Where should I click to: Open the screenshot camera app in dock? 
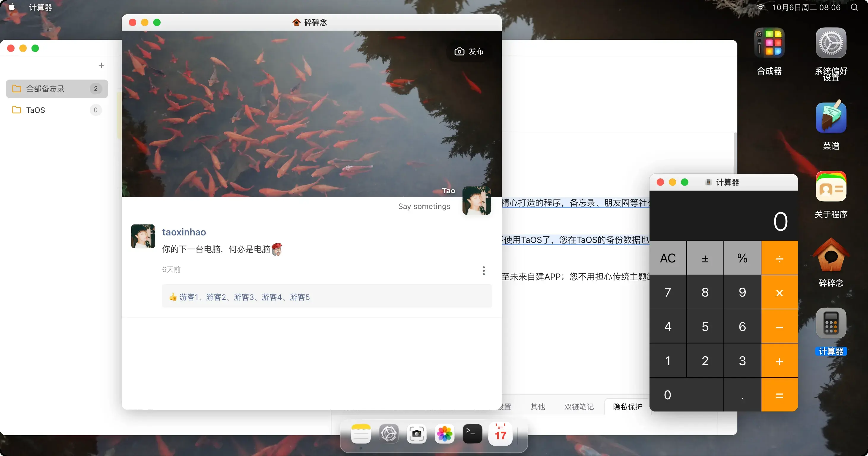click(417, 434)
